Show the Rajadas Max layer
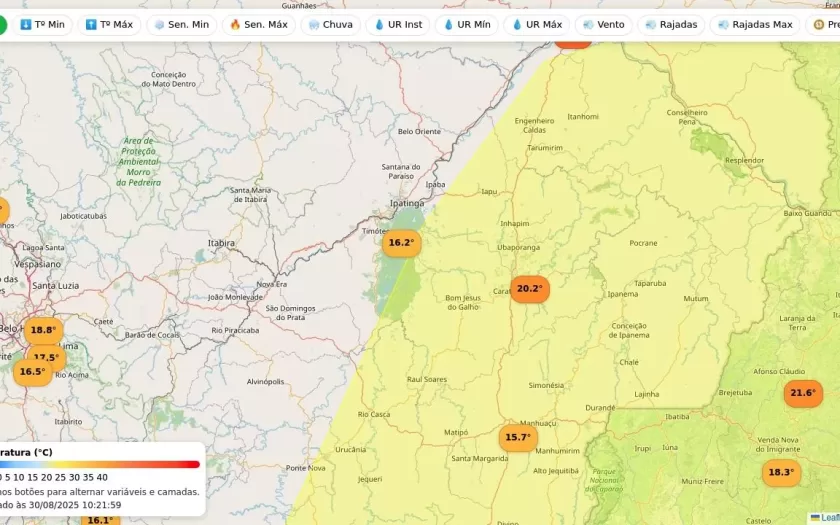This screenshot has height=525, width=840. [754, 24]
